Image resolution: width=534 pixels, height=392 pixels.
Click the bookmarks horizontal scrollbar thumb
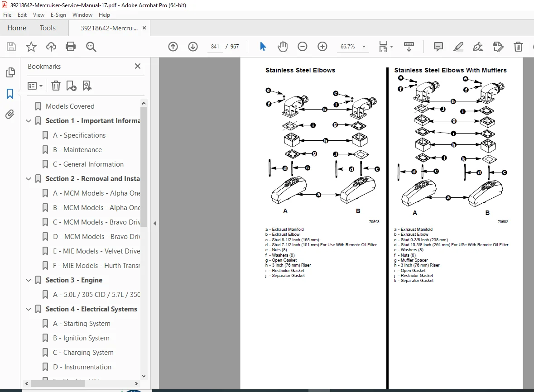[58, 383]
